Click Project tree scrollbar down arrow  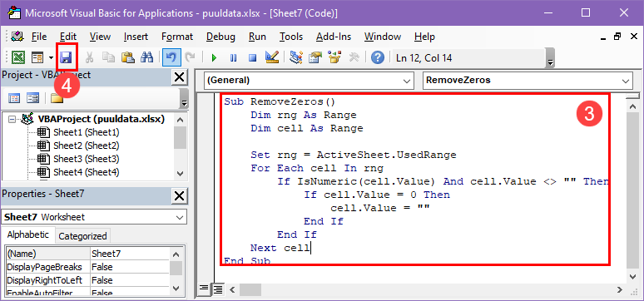[x=180, y=173]
